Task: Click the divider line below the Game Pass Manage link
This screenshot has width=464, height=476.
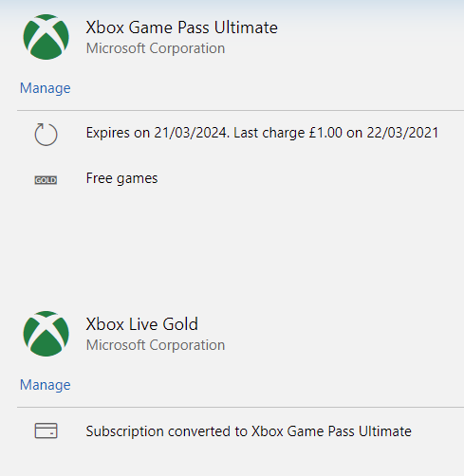Action: point(240,111)
